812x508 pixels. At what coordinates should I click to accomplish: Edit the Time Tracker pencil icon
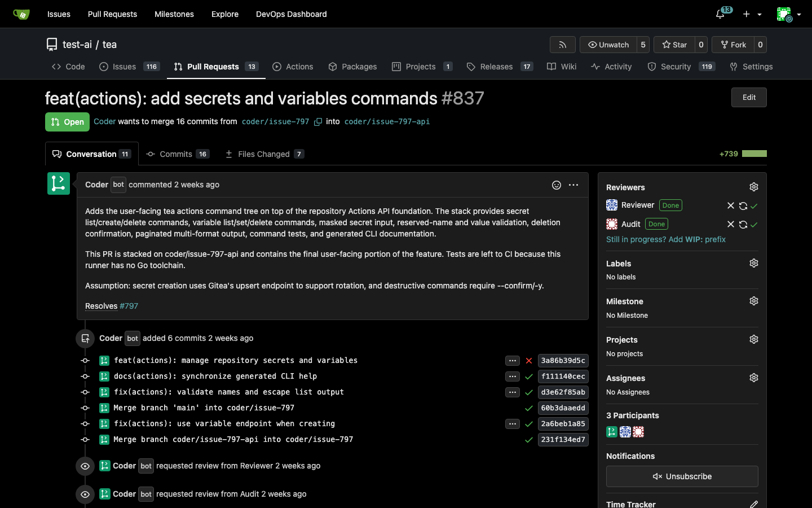(x=754, y=504)
